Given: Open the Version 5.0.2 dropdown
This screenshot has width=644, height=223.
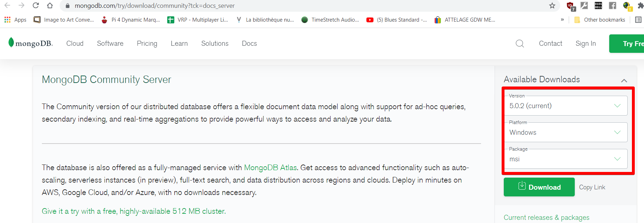Looking at the screenshot, I should coord(566,106).
